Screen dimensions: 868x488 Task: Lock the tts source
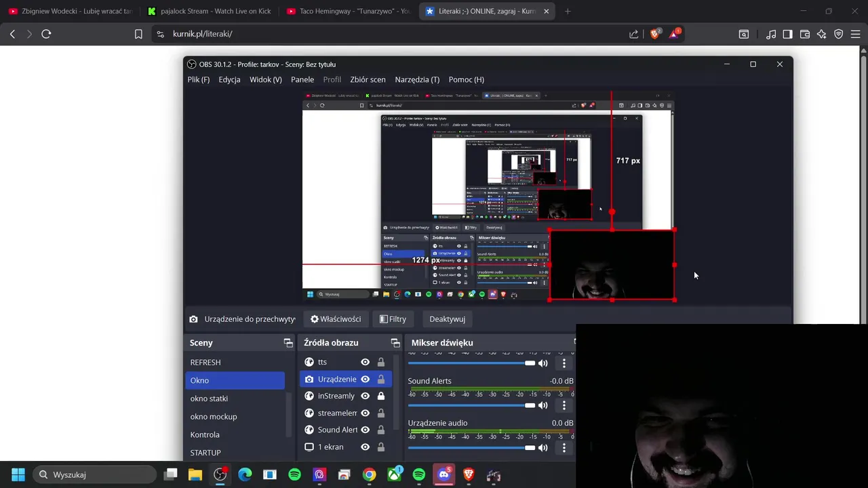(381, 362)
